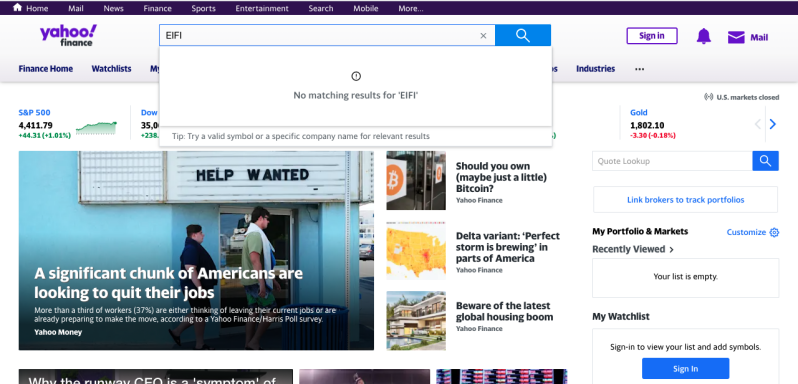
Task: Click the S&P 500 mini chart
Action: 96,128
